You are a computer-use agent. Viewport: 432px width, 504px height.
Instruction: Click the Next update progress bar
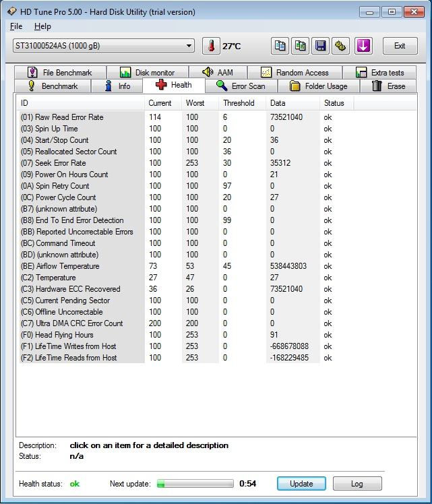tap(195, 483)
